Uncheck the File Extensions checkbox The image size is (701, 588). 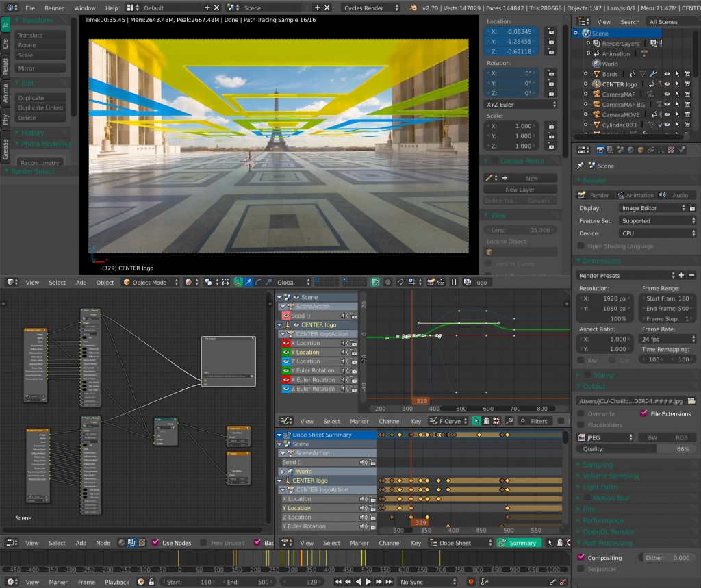[644, 413]
